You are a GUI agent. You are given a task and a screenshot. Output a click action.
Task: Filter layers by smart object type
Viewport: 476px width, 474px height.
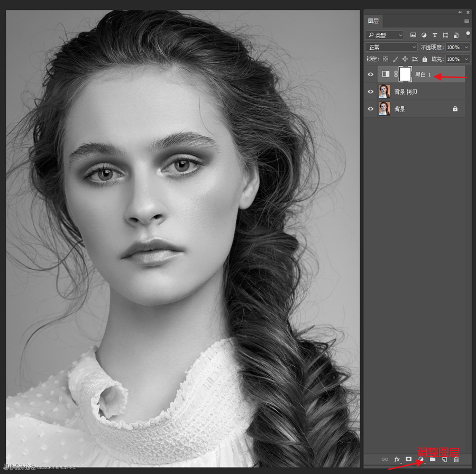click(x=456, y=35)
